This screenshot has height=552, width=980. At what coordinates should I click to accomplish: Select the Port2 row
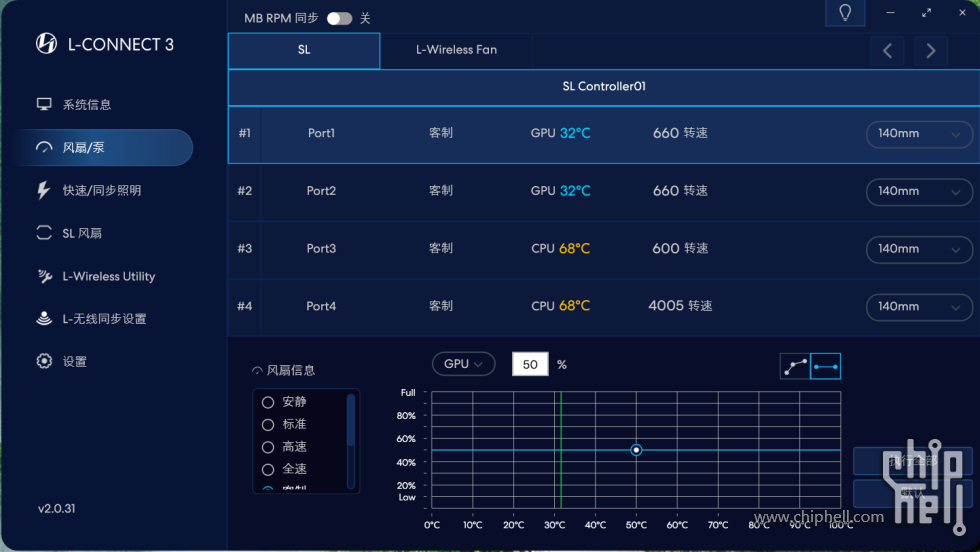pyautogui.click(x=604, y=191)
